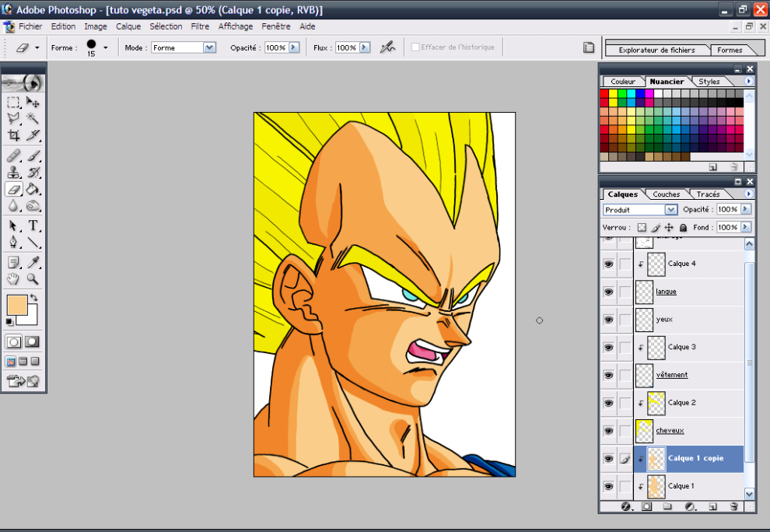Select the Paint Bucket tool

(33, 189)
